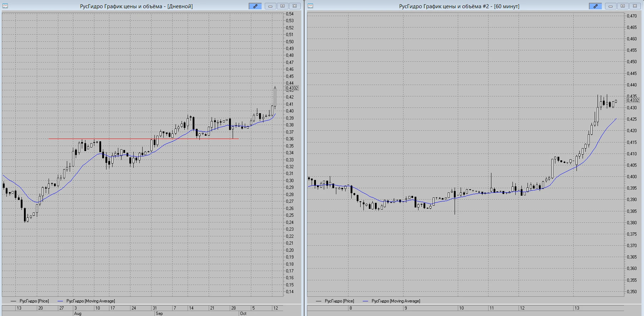644x316 pixels.
Task: Click date label 20 on the daily time axis
Action: pyautogui.click(x=40, y=308)
